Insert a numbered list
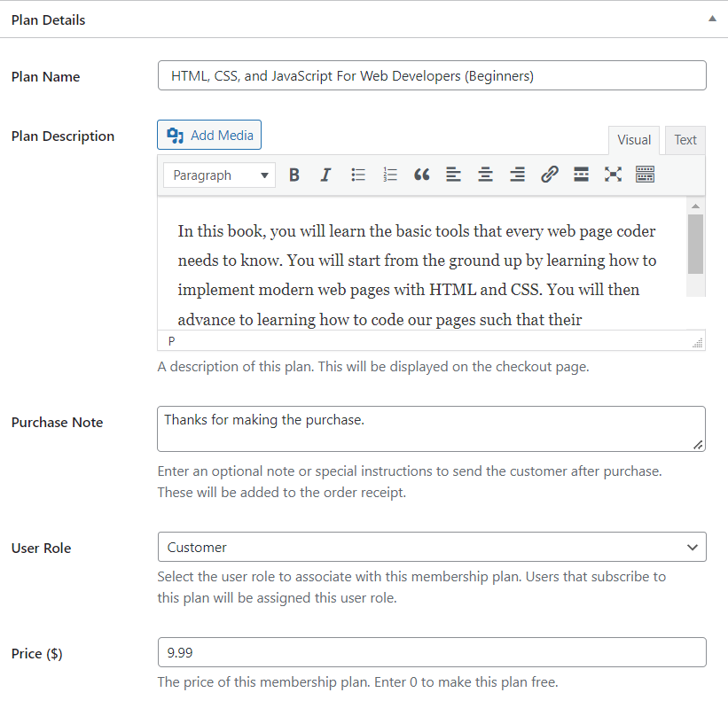Image resolution: width=728 pixels, height=716 pixels. [390, 175]
